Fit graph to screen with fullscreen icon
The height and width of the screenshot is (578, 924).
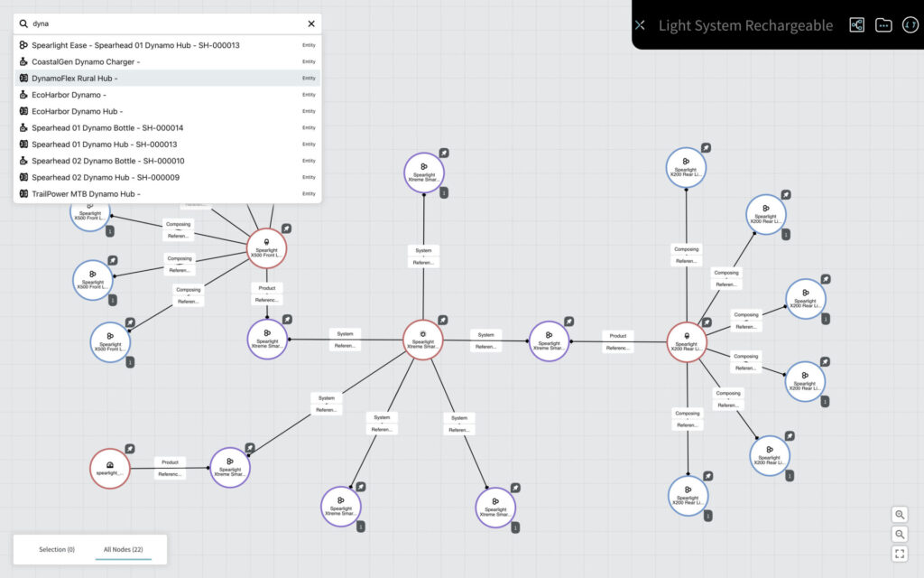click(x=900, y=554)
